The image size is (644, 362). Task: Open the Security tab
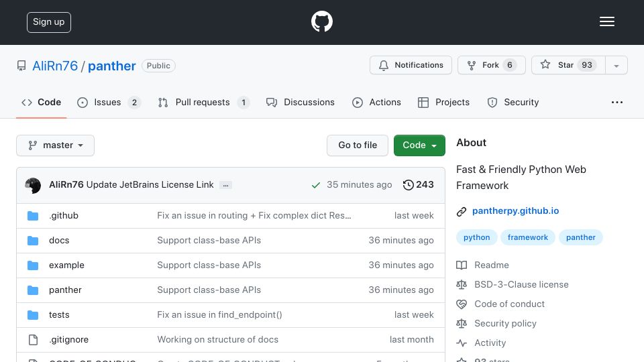(x=513, y=102)
